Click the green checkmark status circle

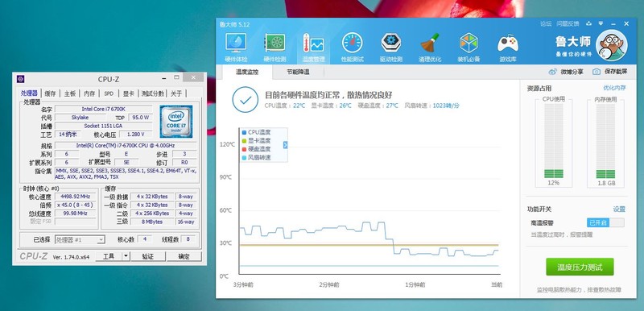point(246,100)
